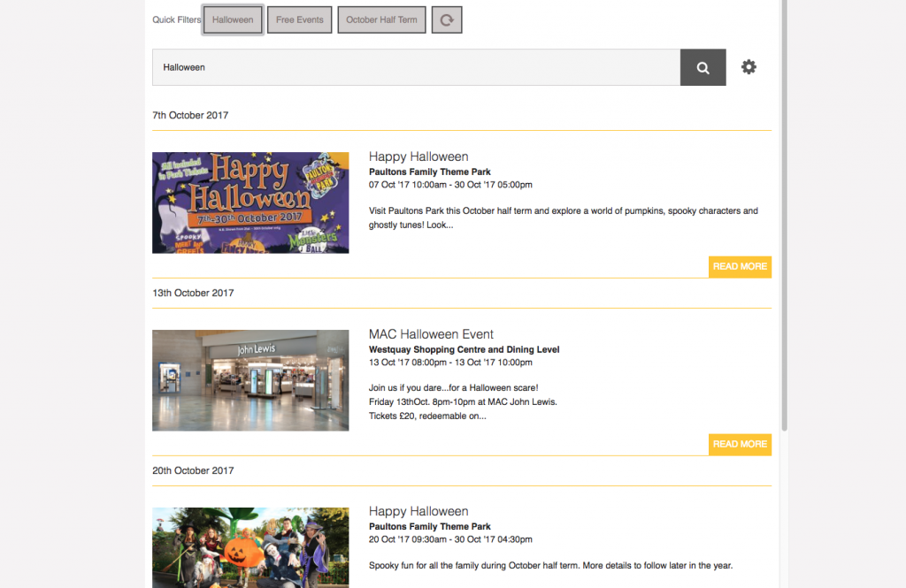Click the Halloween search text field
The height and width of the screenshot is (588, 906).
pos(416,67)
